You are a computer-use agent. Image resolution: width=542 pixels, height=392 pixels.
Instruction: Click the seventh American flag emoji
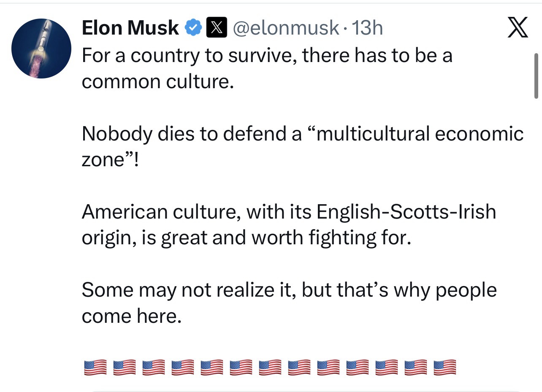pyautogui.click(x=270, y=368)
